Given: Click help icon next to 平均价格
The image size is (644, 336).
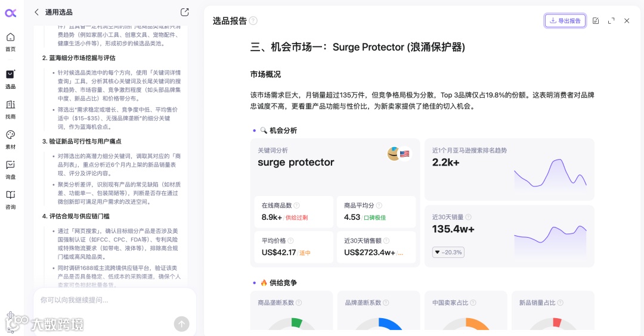Looking at the screenshot, I should [290, 241].
